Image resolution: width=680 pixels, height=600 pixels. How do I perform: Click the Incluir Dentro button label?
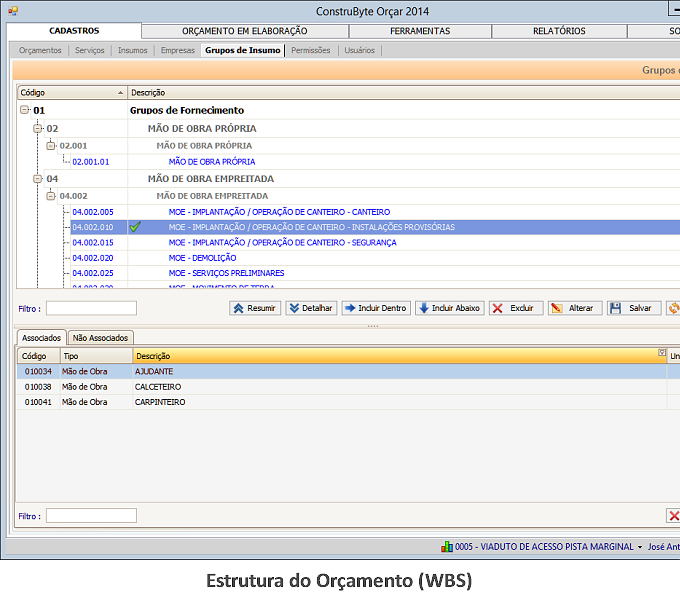coord(382,308)
